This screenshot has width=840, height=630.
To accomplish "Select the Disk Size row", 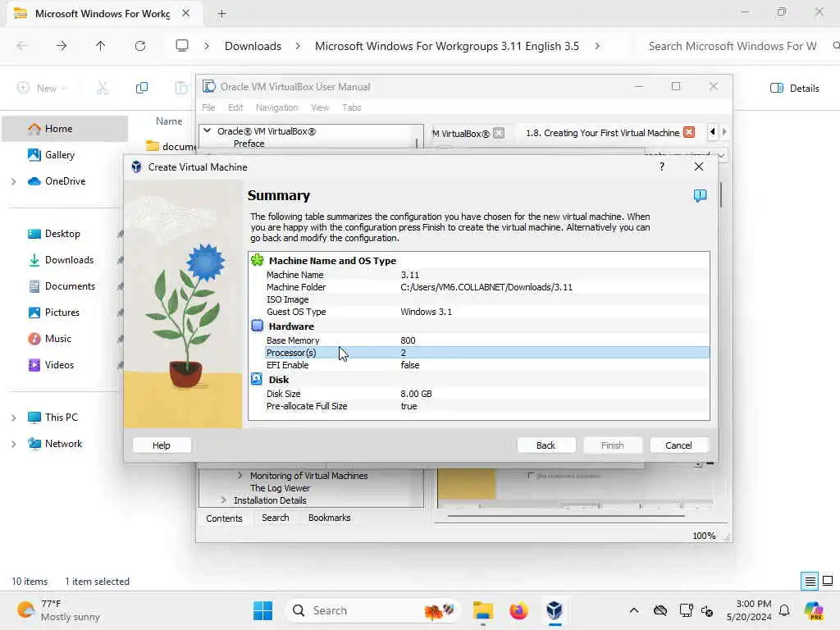I will tap(486, 394).
